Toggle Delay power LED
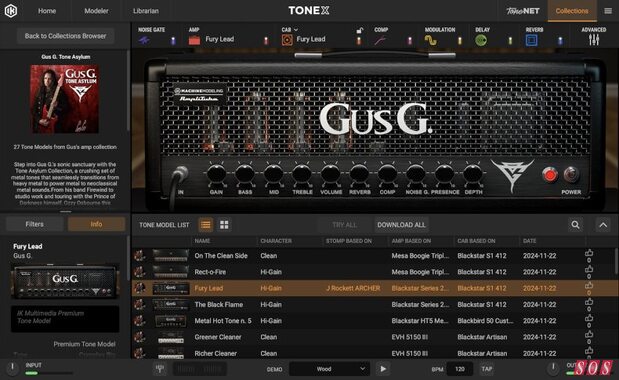The width and height of the screenshot is (619, 380). (510, 40)
